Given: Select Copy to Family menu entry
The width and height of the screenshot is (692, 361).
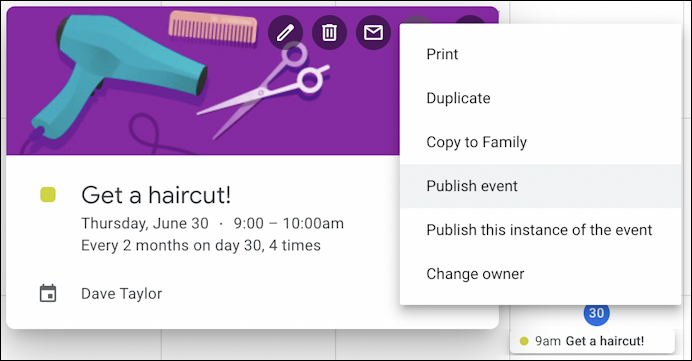Looking at the screenshot, I should [x=541, y=142].
